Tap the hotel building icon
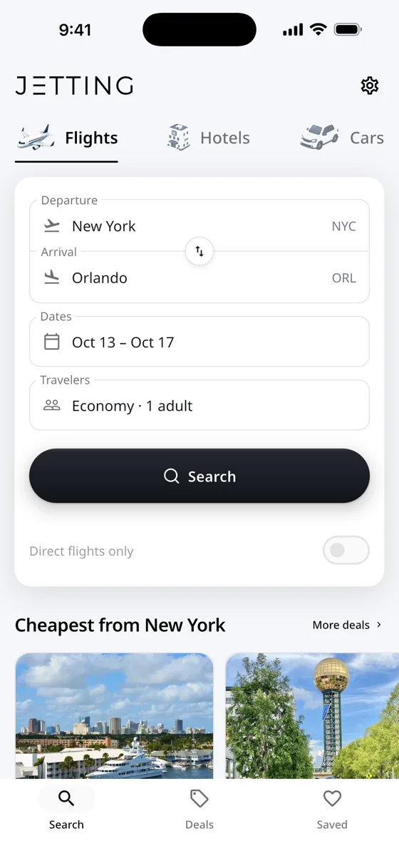This screenshot has height=868, width=399. tap(178, 137)
